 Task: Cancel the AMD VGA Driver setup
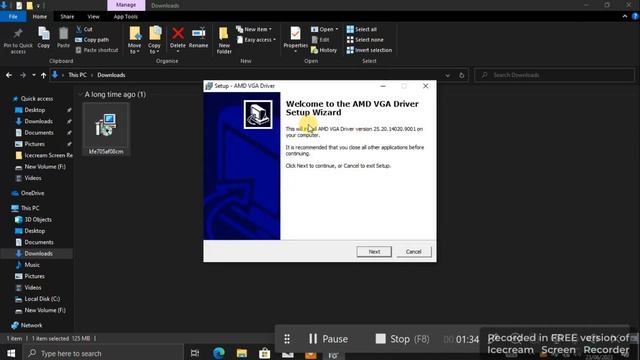click(x=413, y=251)
